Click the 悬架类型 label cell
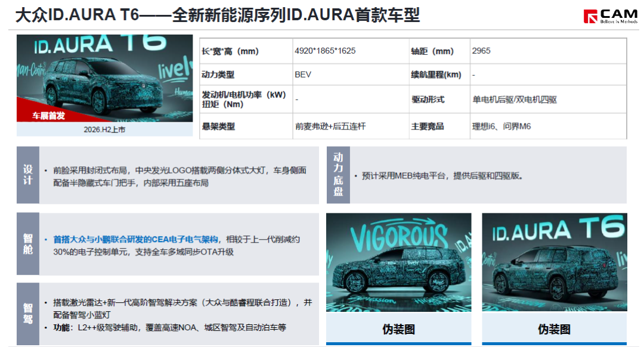Viewport: 644px width, 347px height. [x=246, y=126]
